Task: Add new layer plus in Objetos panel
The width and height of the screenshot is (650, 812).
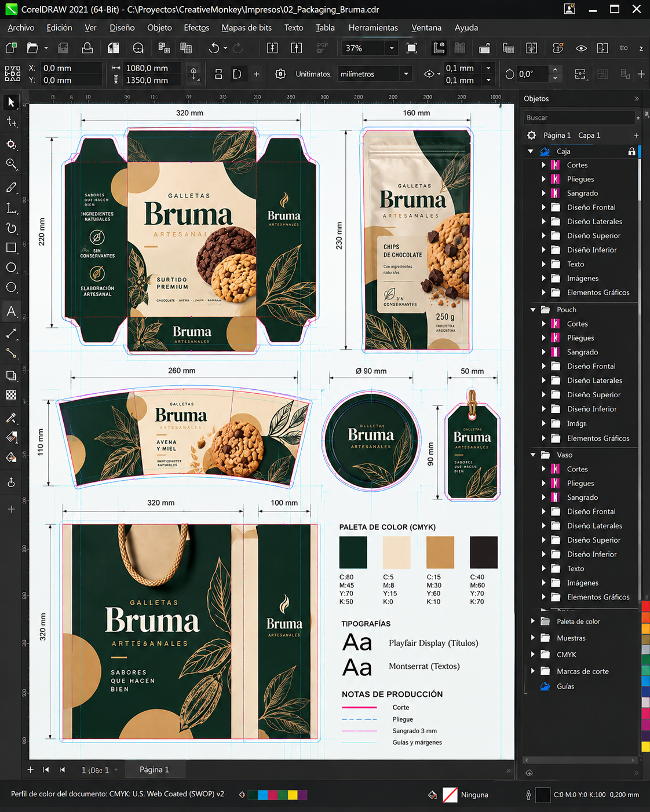Action: click(x=636, y=136)
